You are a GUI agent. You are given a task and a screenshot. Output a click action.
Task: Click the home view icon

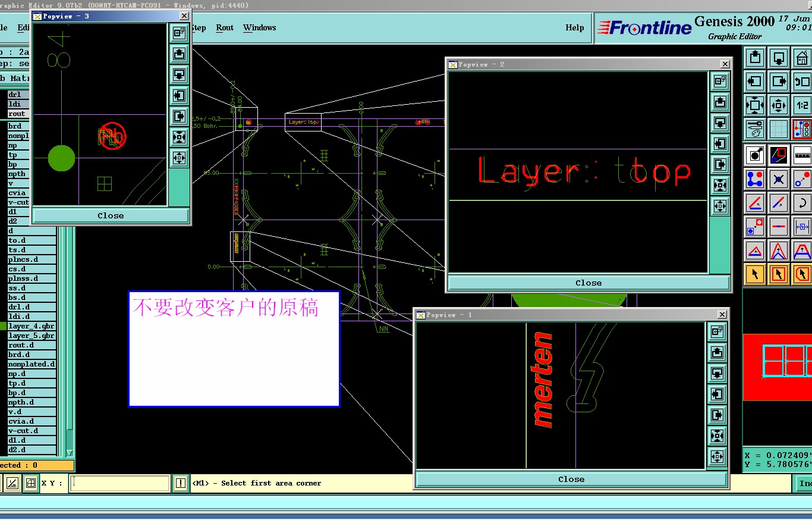pos(802,58)
